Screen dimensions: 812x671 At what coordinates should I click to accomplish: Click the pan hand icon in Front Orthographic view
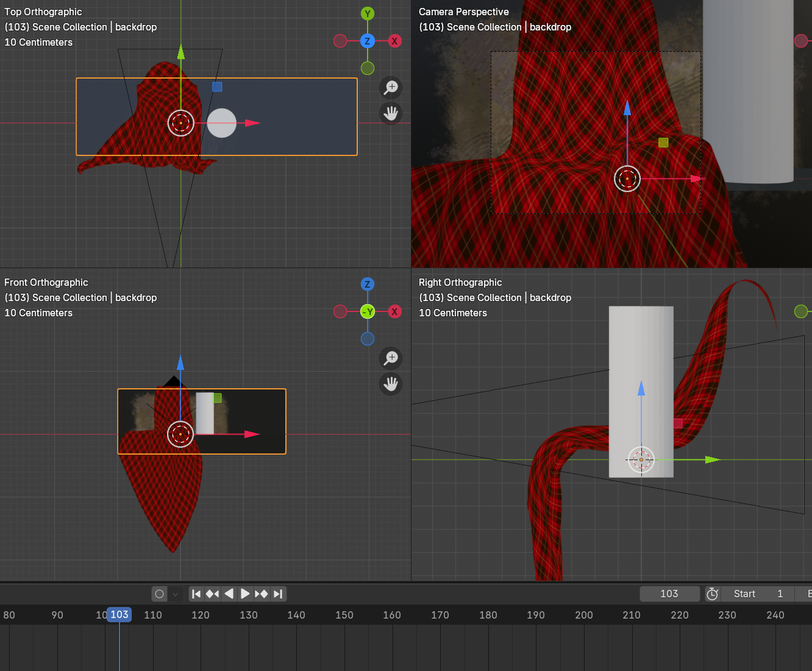tap(391, 384)
